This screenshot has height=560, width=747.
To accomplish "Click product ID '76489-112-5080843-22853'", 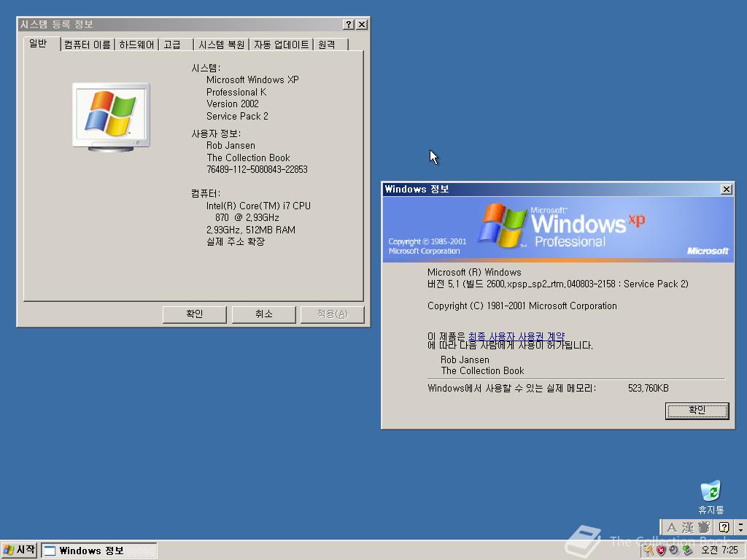I will pyautogui.click(x=258, y=169).
